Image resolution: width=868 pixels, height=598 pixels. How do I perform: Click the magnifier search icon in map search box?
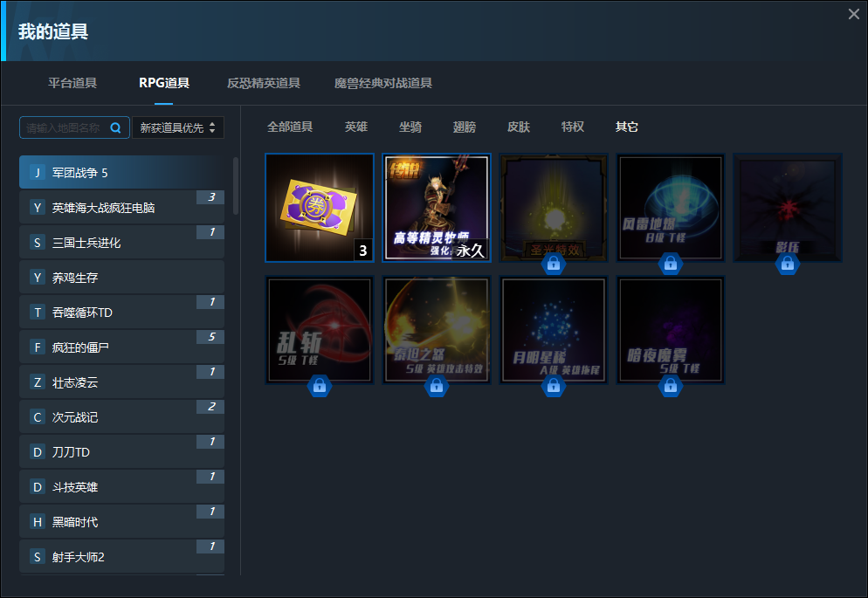(115, 127)
